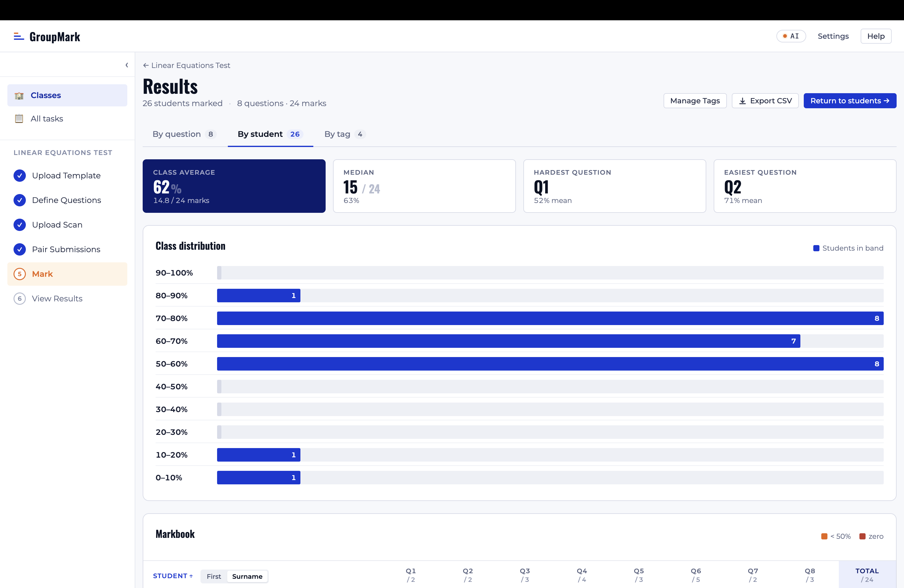Click the Return to students button
The image size is (904, 588).
coord(850,101)
